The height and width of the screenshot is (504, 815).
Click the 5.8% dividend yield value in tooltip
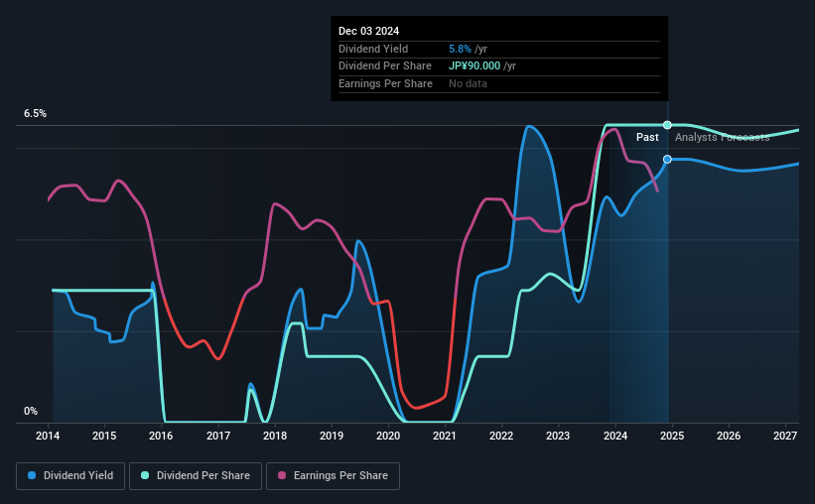coord(460,49)
